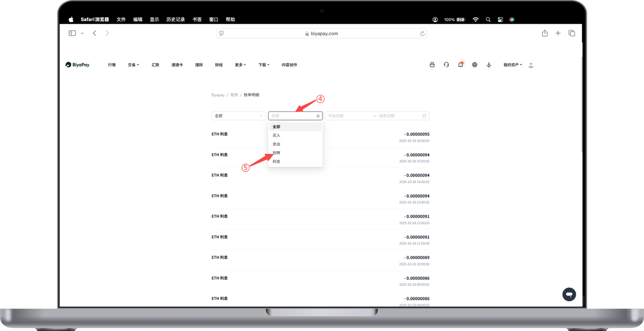Open notifications bell icon
The image size is (644, 331).
(x=460, y=65)
